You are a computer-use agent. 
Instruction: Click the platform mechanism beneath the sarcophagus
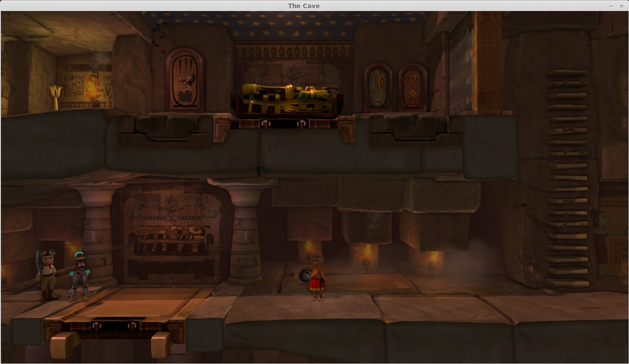tap(283, 123)
